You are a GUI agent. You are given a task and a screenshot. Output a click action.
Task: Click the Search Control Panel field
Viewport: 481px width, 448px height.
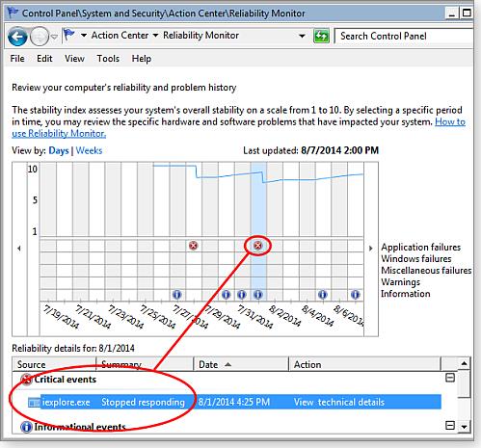point(404,36)
